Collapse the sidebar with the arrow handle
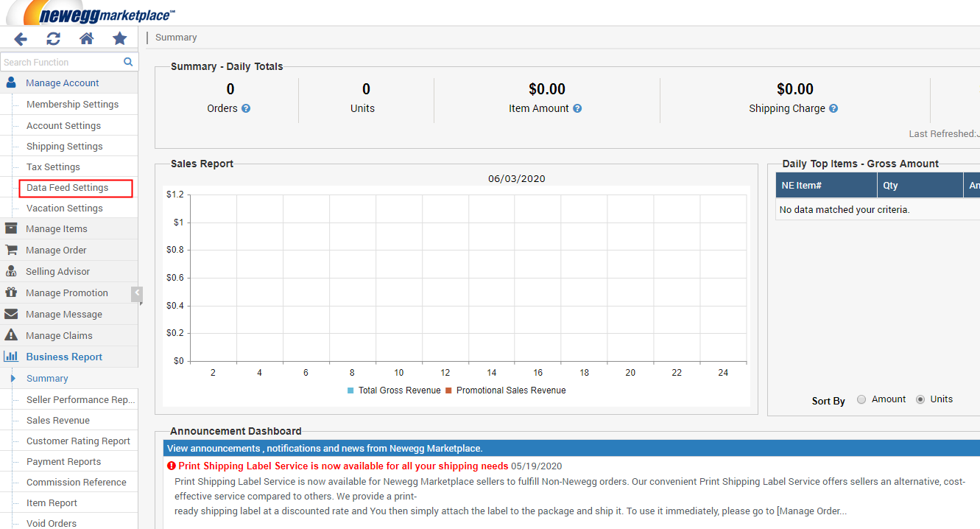The height and width of the screenshot is (529, 980). click(137, 295)
